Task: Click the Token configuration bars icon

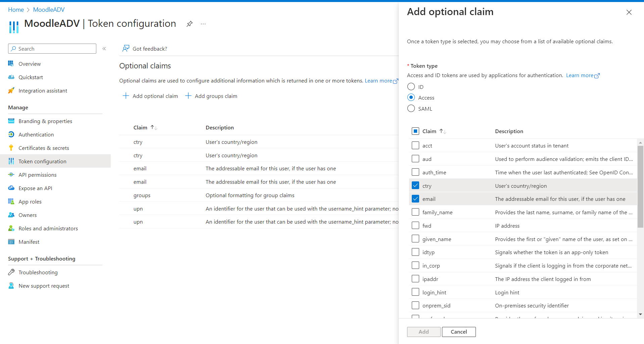Action: pos(11,161)
